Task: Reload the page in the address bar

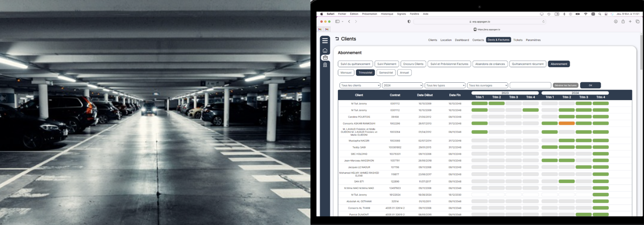Action: click(543, 21)
